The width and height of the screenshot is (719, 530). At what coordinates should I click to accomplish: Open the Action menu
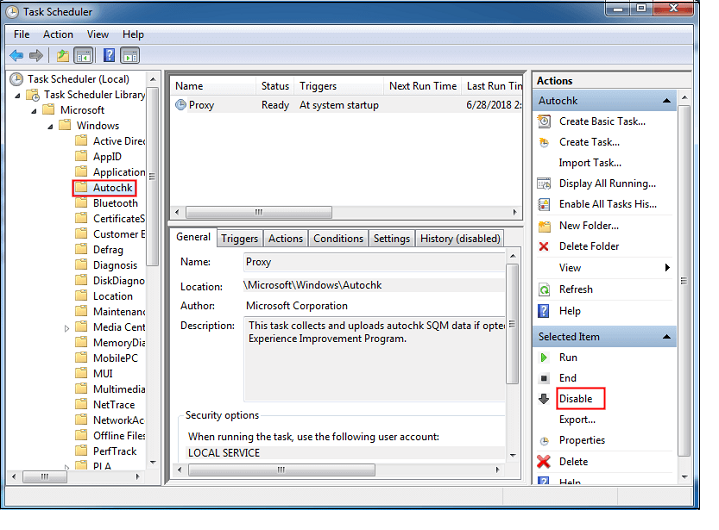point(58,34)
